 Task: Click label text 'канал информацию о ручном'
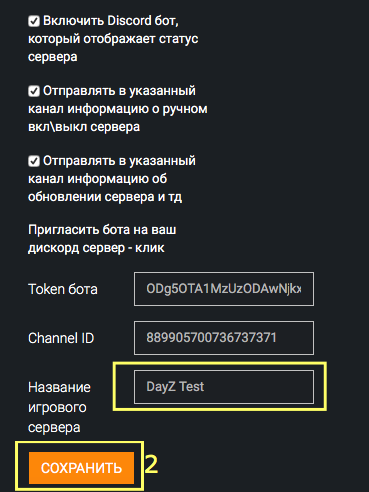point(118,109)
